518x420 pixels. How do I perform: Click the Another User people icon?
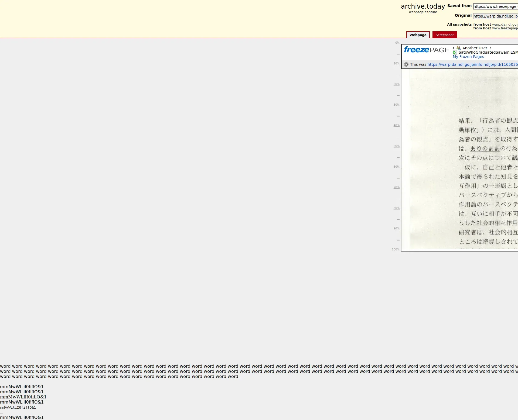click(x=458, y=48)
